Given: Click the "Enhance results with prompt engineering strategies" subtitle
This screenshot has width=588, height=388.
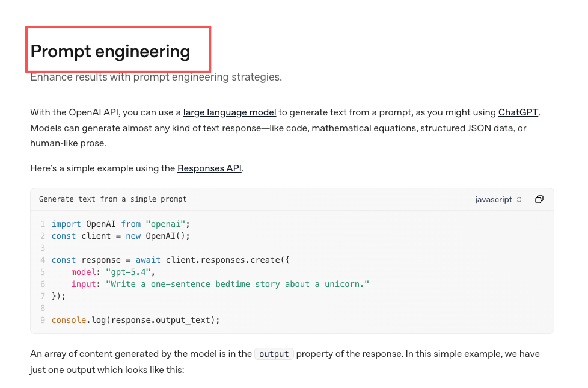Looking at the screenshot, I should click(156, 77).
